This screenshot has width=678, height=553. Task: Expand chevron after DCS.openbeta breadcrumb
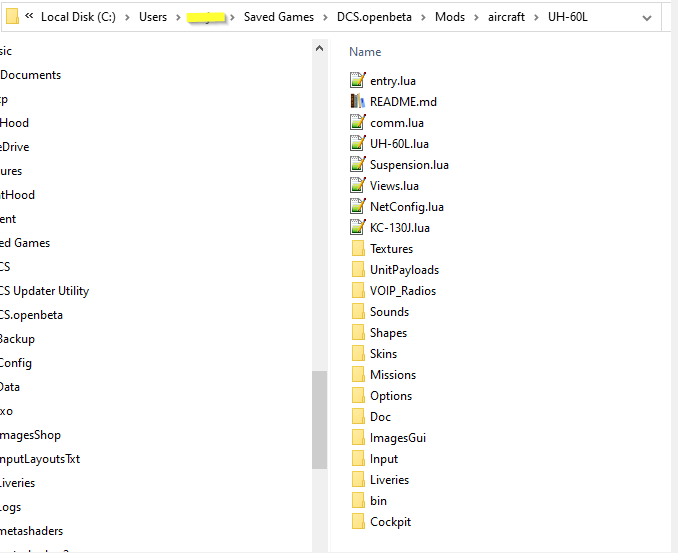(x=423, y=17)
